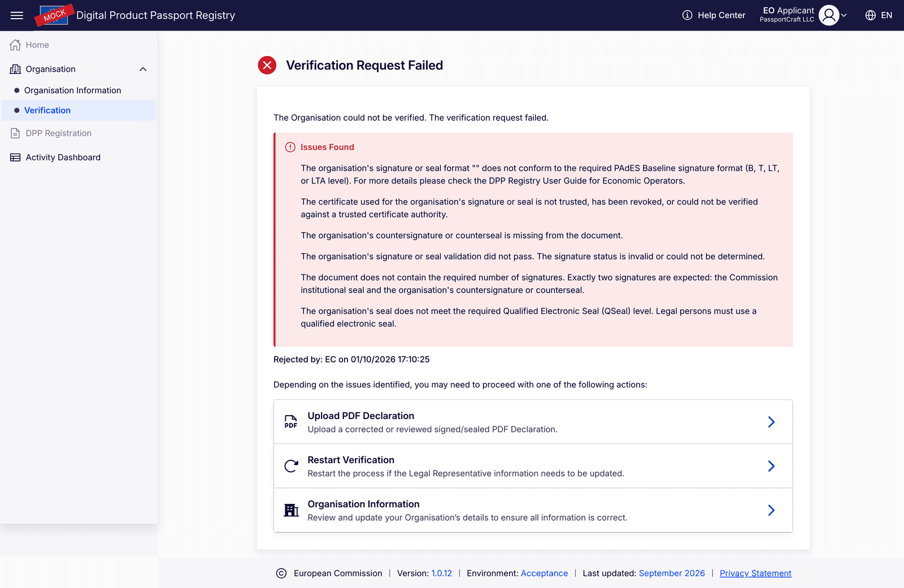Image resolution: width=904 pixels, height=588 pixels.
Task: Click the Rejected by EC timestamp line
Action: [x=351, y=359]
